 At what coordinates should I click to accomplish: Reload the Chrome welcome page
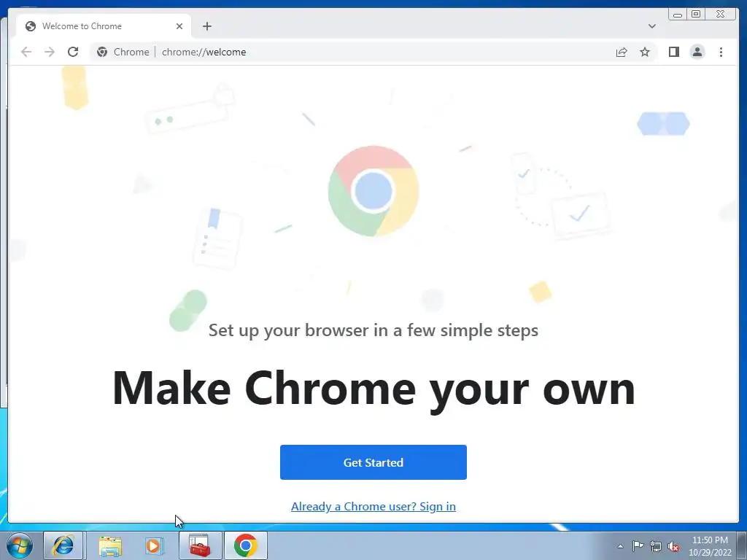(x=73, y=52)
